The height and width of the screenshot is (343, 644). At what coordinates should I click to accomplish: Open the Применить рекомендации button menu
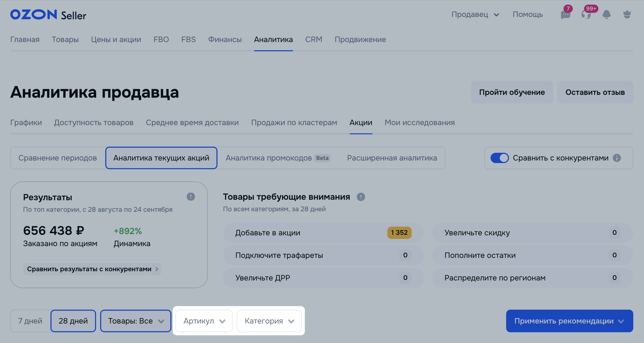[569, 321]
